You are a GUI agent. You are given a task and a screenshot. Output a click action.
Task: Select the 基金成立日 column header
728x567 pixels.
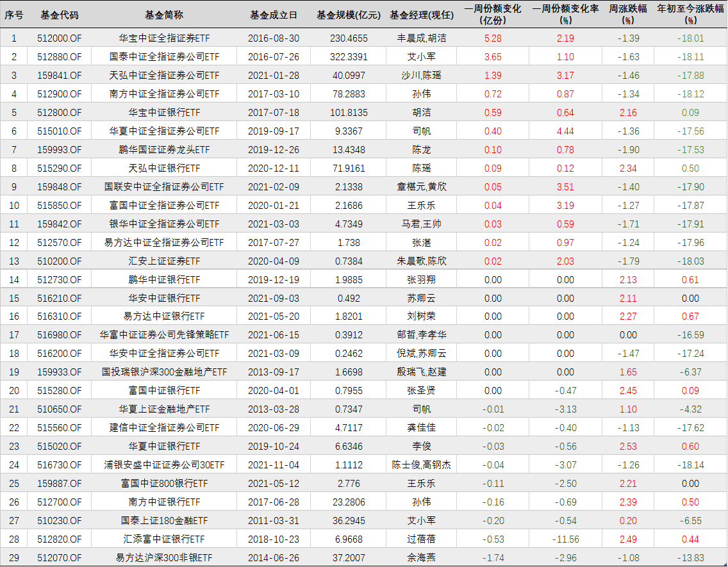[273, 15]
